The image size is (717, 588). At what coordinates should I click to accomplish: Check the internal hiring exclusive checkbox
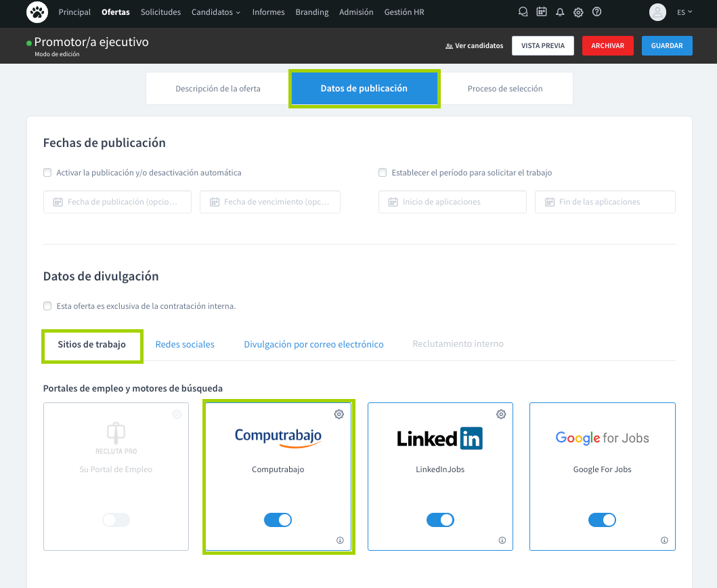tap(47, 306)
